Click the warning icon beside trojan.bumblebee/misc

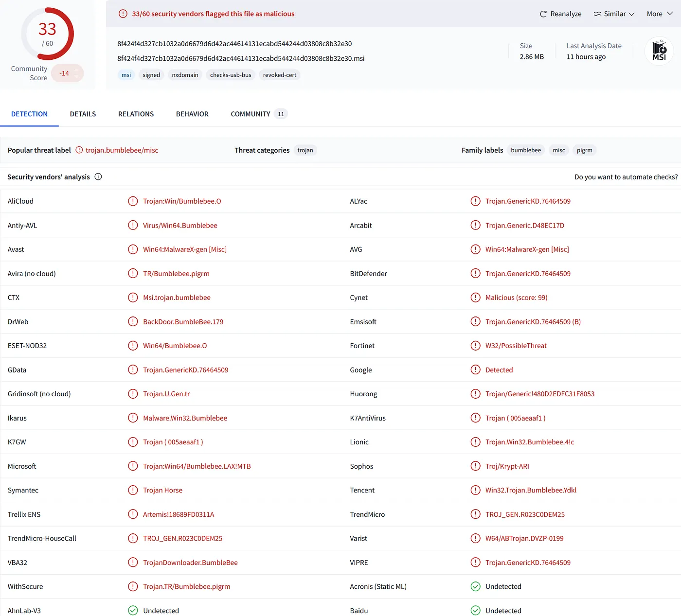pyautogui.click(x=79, y=150)
